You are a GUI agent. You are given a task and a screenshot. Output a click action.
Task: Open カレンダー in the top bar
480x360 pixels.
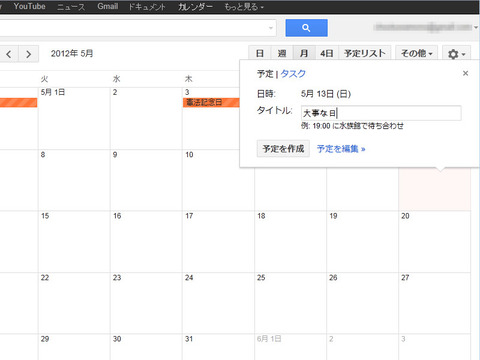click(195, 7)
